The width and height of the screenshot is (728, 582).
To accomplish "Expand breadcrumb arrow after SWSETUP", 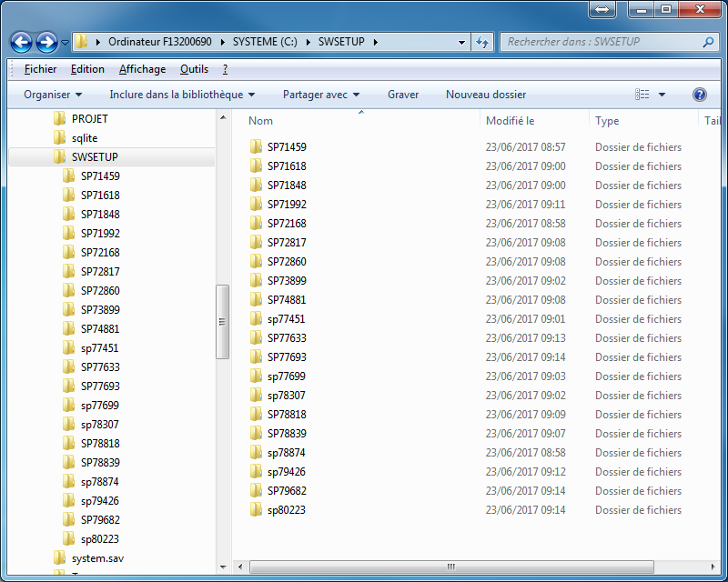I will (375, 42).
